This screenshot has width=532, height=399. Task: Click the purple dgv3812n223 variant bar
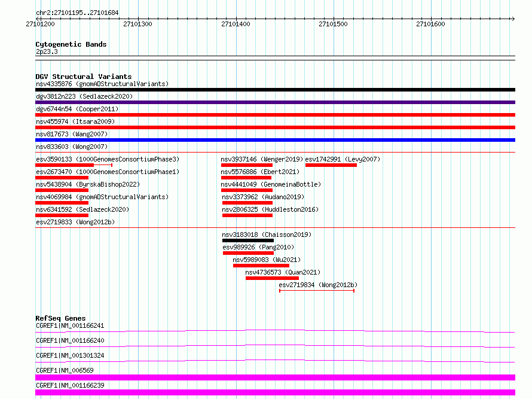click(275, 102)
